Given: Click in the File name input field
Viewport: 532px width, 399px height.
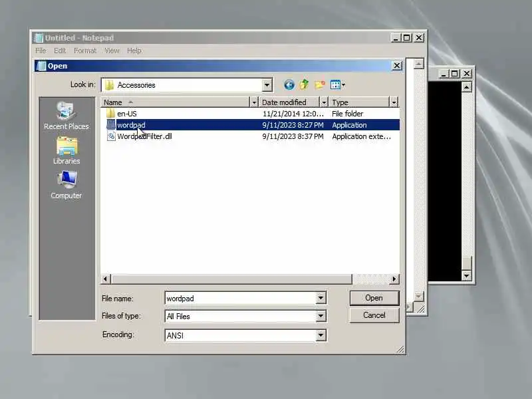Looking at the screenshot, I should 240,298.
